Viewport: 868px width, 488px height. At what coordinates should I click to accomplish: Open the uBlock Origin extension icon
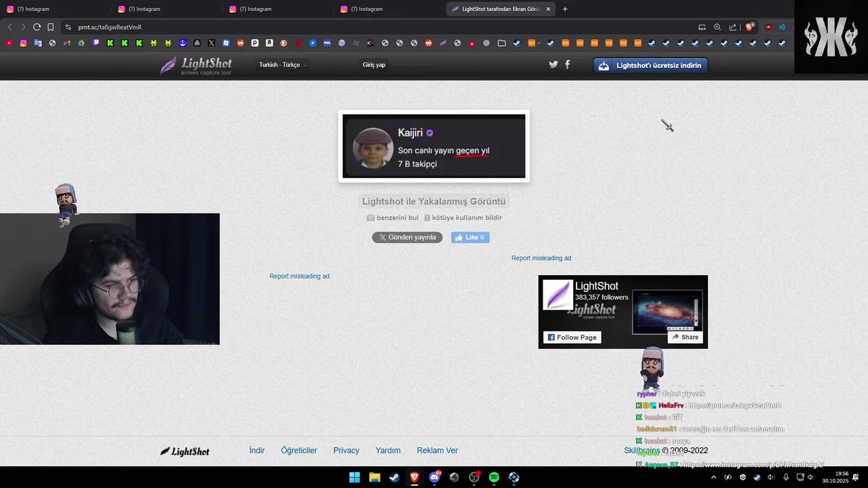click(x=768, y=27)
